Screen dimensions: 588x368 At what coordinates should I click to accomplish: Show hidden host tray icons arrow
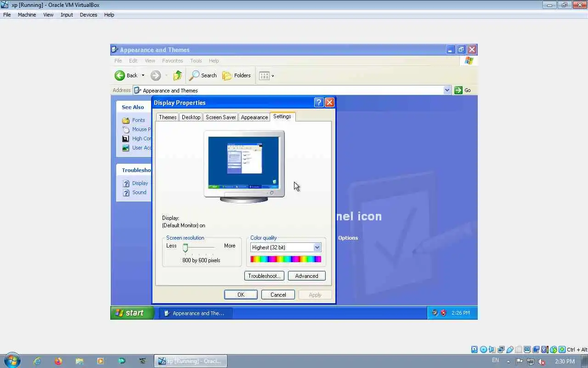point(508,362)
